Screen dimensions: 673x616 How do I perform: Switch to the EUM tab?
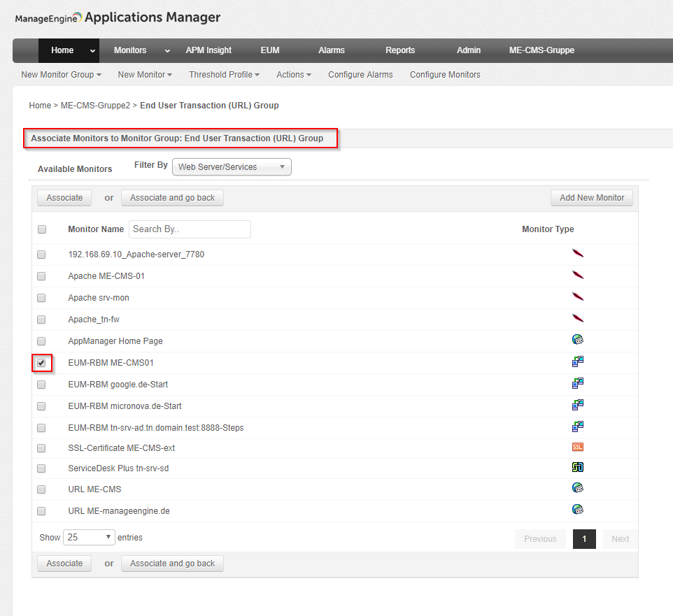[x=270, y=50]
